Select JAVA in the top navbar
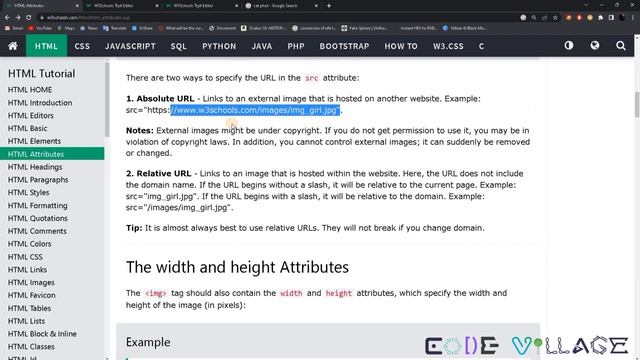Screen dimensions: 640x360 (x=262, y=46)
